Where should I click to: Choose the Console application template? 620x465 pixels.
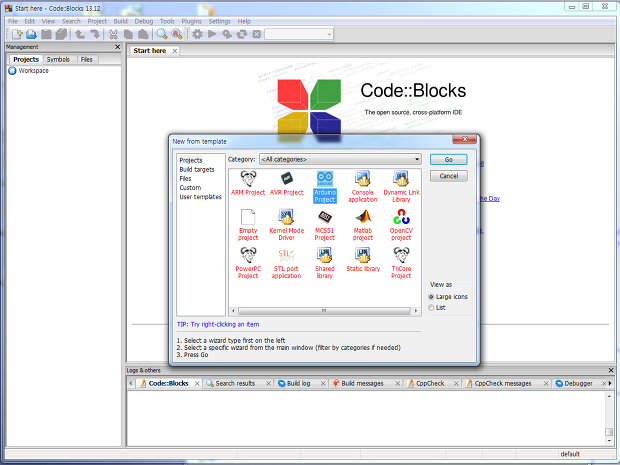point(363,187)
